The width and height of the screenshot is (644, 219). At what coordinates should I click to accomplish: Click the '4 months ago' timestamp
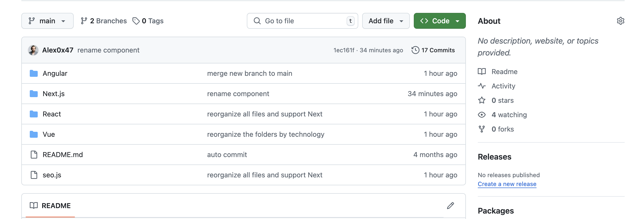[x=435, y=155]
